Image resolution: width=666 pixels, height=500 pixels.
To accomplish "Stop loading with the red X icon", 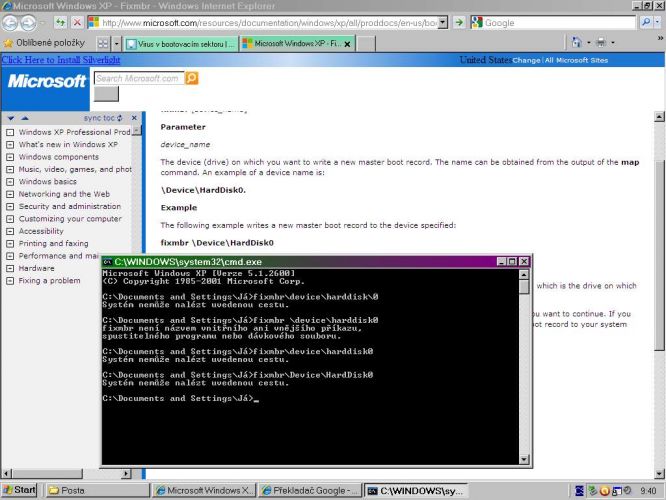I will 77,22.
